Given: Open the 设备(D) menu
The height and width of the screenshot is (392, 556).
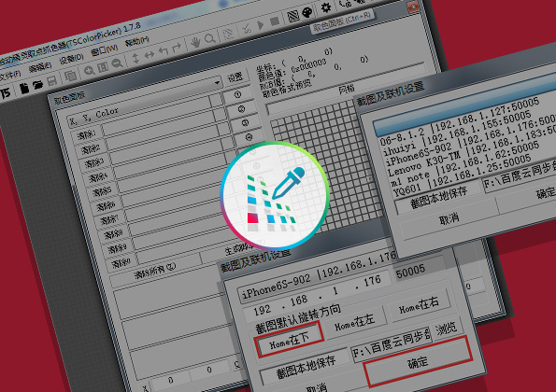Looking at the screenshot, I should coord(72,59).
